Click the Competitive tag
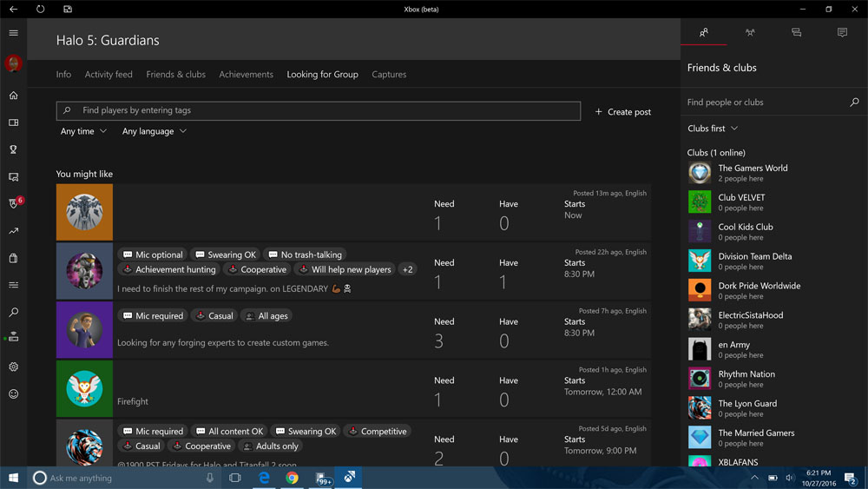 tap(377, 432)
